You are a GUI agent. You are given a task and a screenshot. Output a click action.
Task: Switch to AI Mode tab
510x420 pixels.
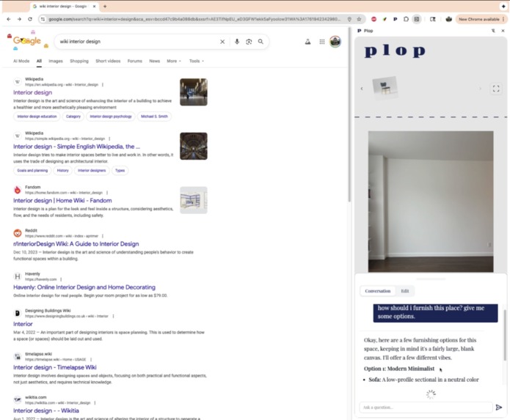[x=21, y=61]
